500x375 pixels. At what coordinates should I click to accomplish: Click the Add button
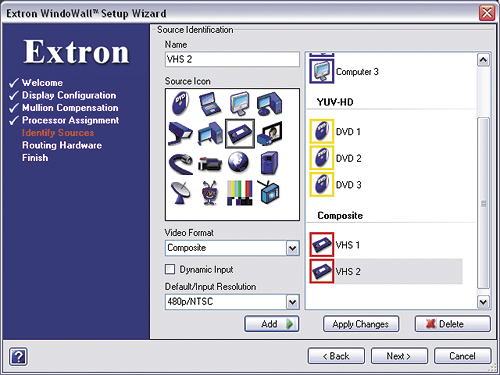point(272,324)
